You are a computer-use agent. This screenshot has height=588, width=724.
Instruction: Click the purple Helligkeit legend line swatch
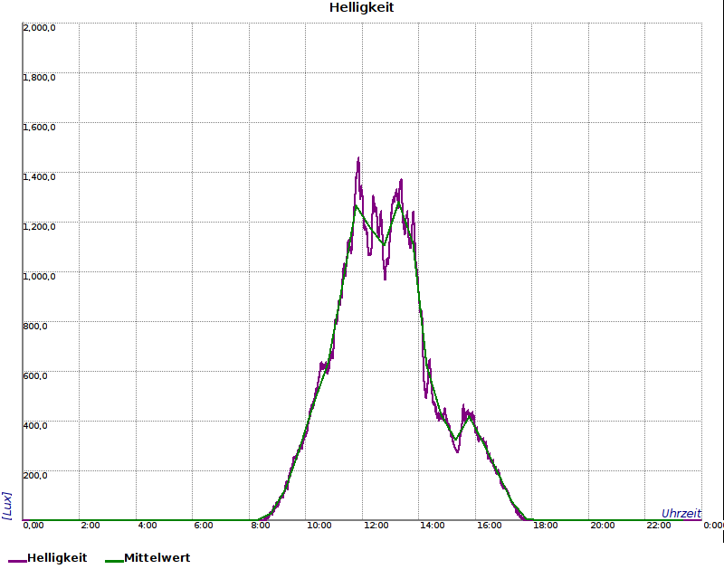(17, 561)
